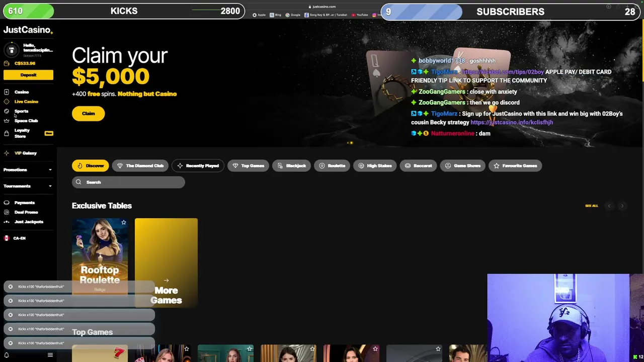Open Payments from the sidebar
The height and width of the screenshot is (362, 644).
pyautogui.click(x=25, y=203)
